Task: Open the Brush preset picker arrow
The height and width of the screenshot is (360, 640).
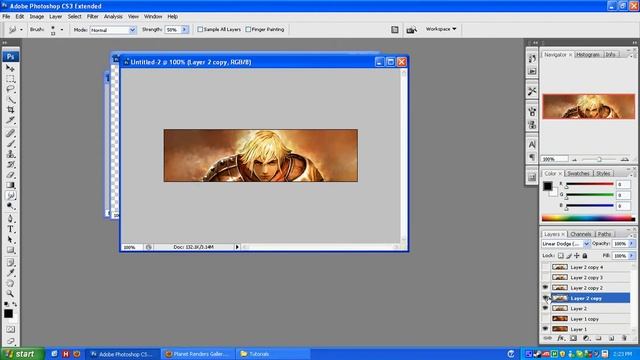Action: pyautogui.click(x=62, y=30)
